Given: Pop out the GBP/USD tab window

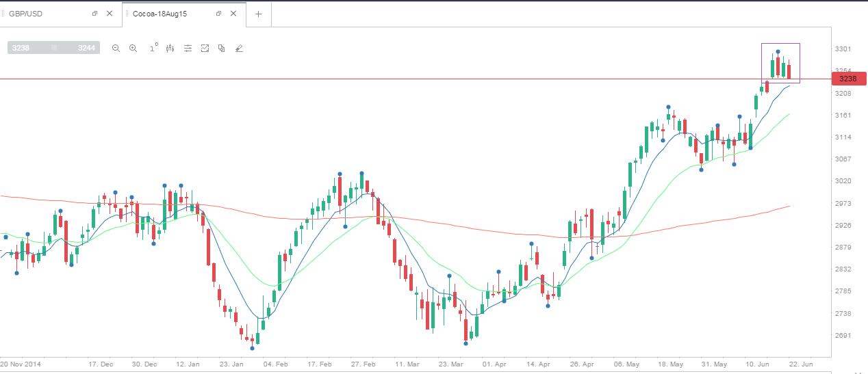Looking at the screenshot, I should pyautogui.click(x=94, y=14).
